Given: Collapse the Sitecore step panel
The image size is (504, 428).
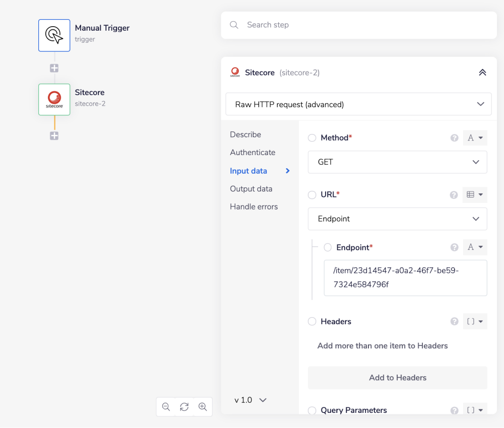Looking at the screenshot, I should [482, 73].
